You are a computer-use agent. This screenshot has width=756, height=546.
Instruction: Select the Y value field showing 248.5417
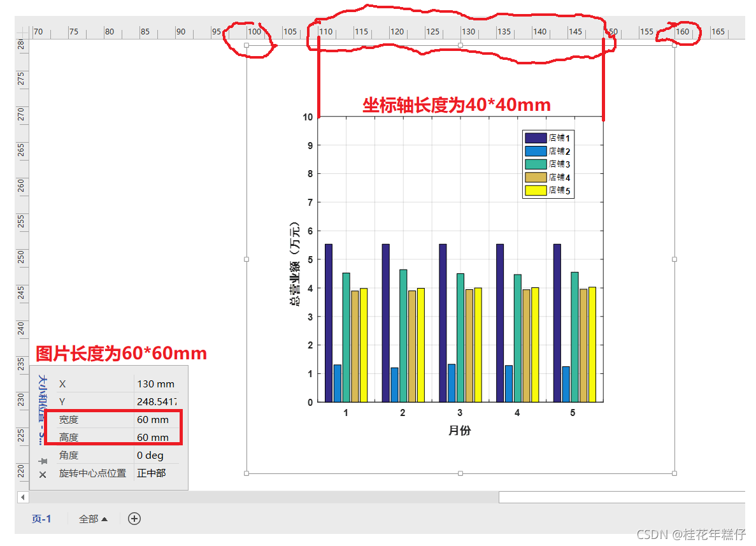click(x=156, y=401)
